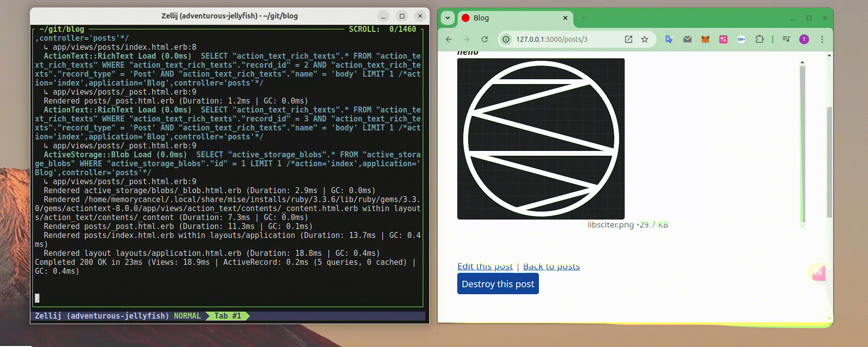The image size is (868, 347).
Task: Close the Blog tab
Action: click(x=565, y=18)
